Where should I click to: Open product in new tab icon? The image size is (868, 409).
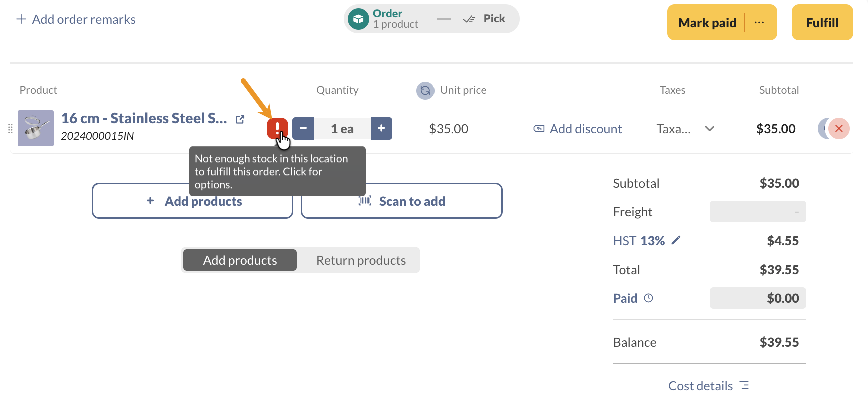[240, 119]
